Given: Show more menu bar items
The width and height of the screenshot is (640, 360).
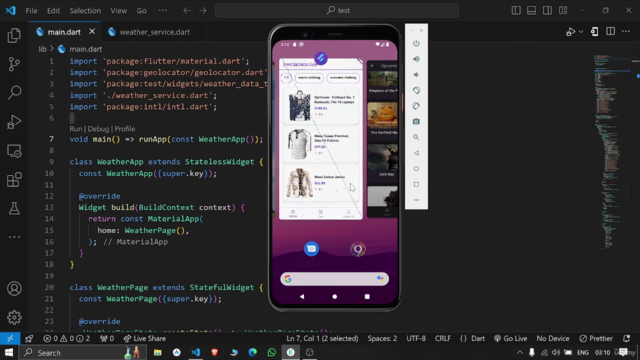Looking at the screenshot, I should pyautogui.click(x=162, y=11).
